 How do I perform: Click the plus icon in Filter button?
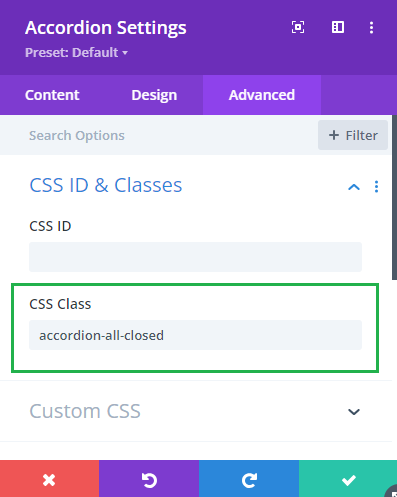pyautogui.click(x=334, y=135)
